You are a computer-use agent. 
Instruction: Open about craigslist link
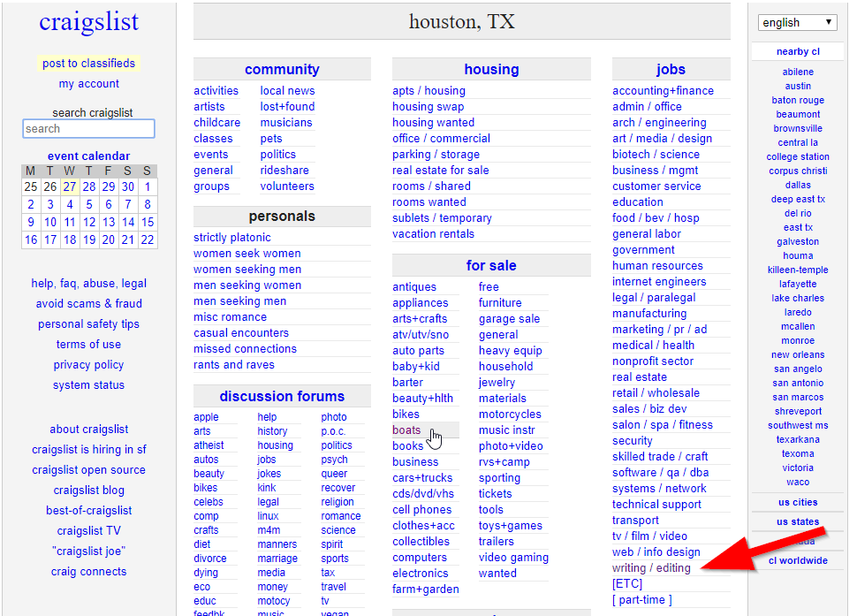[x=88, y=429]
